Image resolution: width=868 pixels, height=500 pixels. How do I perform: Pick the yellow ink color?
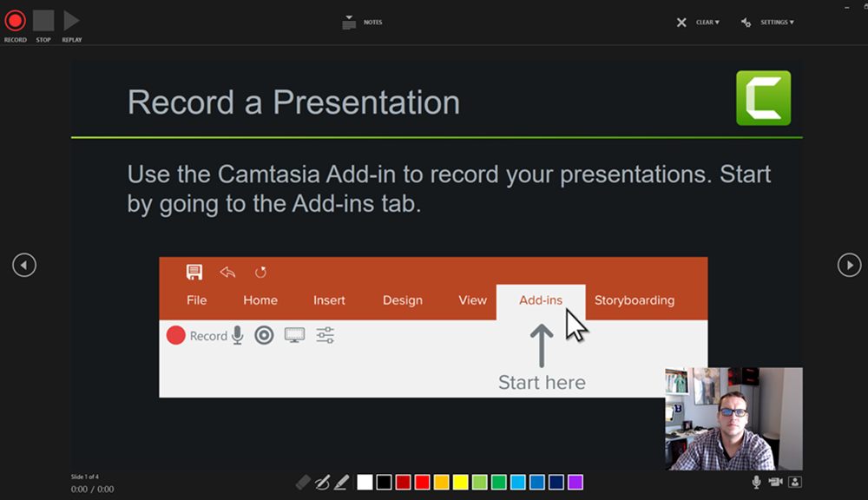pos(461,483)
